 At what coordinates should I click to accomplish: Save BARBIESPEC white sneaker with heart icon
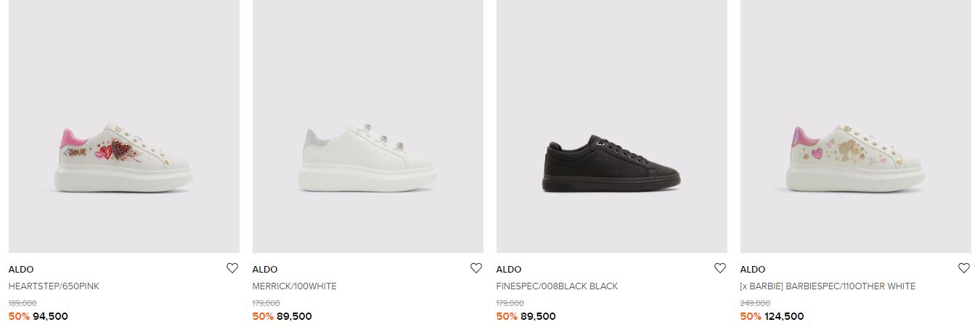(x=964, y=268)
